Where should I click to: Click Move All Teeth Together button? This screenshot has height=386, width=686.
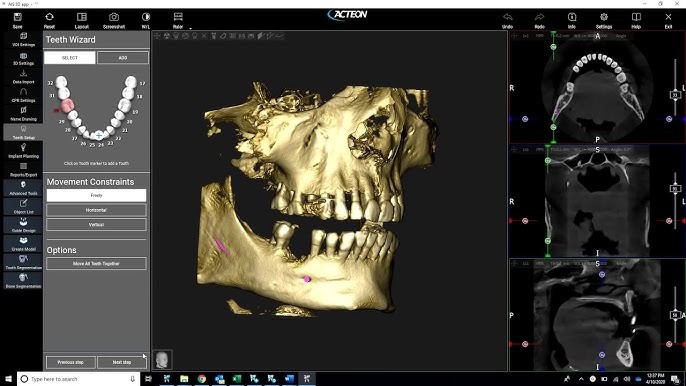click(x=96, y=263)
